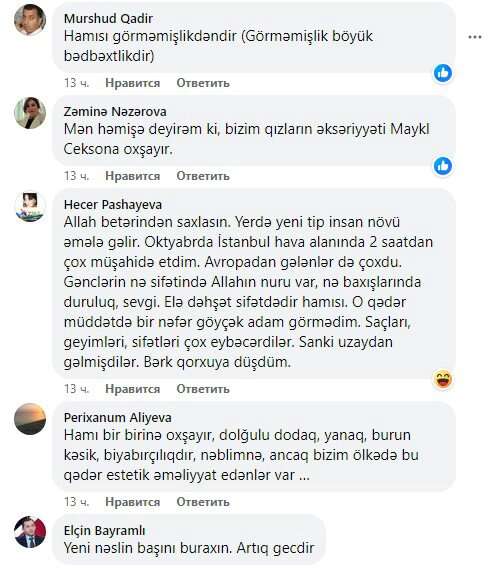Click Нравится under Perixanum Aliyeva's comment

click(132, 502)
